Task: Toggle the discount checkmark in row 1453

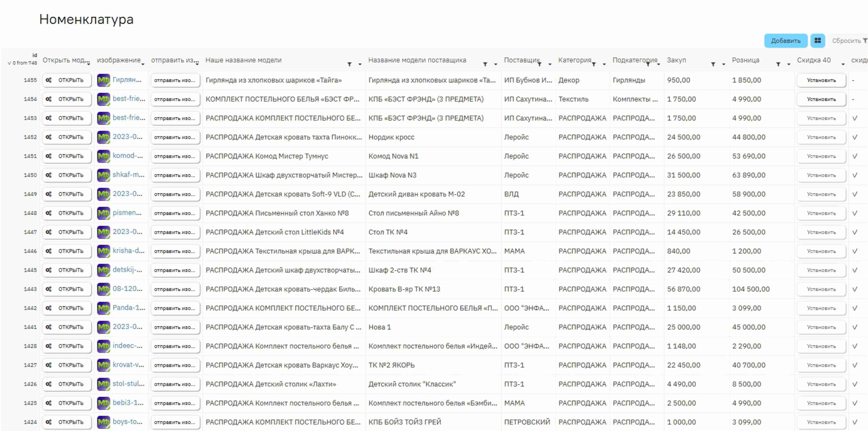Action: (855, 118)
